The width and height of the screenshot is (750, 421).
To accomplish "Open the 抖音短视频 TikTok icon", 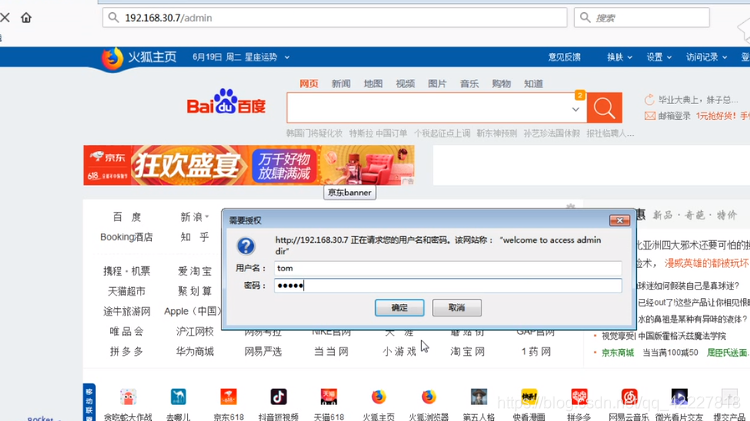I will click(x=278, y=397).
